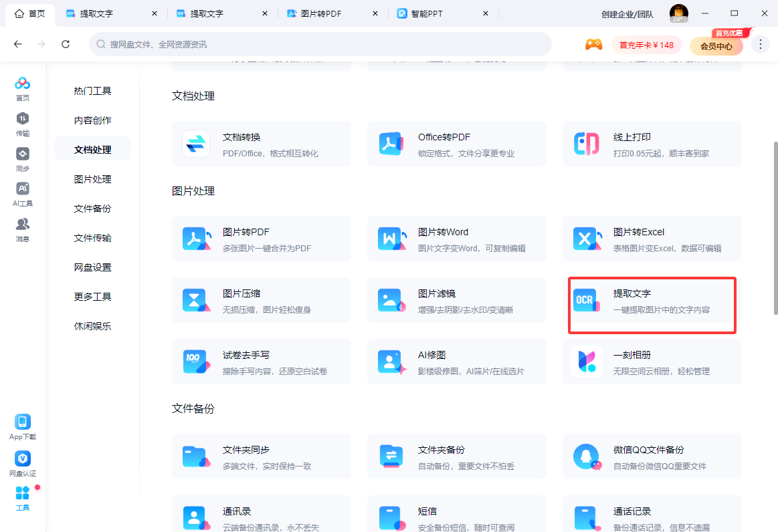Open the 线上打印 tool icon
Screen dimensions: 778x532
tap(587, 144)
